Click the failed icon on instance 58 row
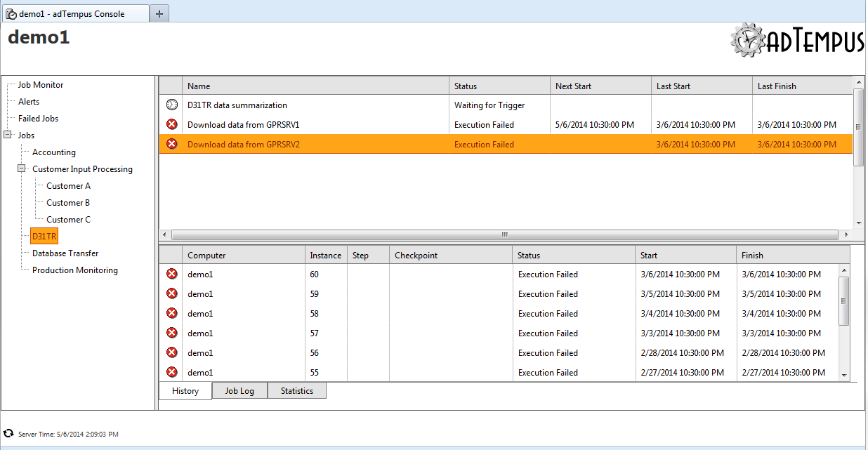Viewport: 868px width, 450px height. (172, 314)
